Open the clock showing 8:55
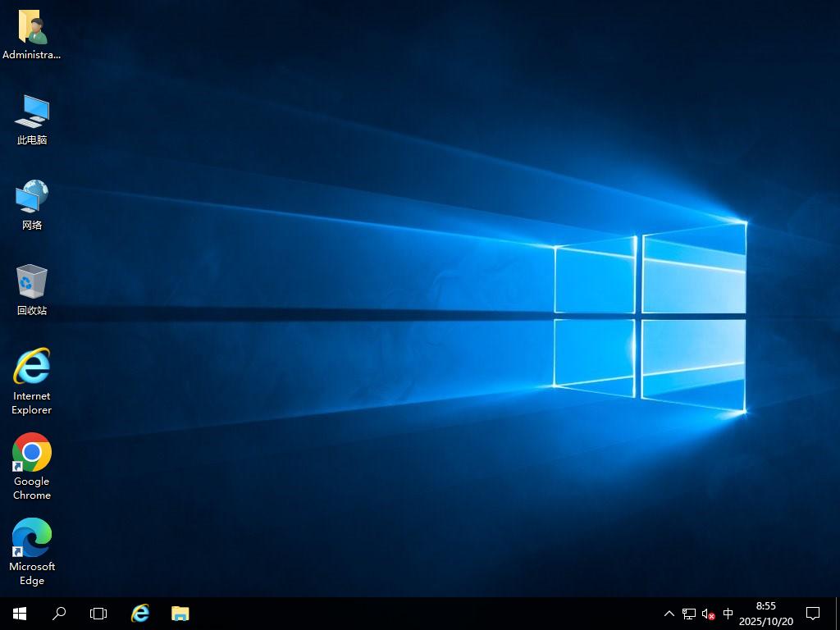840x630 pixels. coord(765,614)
